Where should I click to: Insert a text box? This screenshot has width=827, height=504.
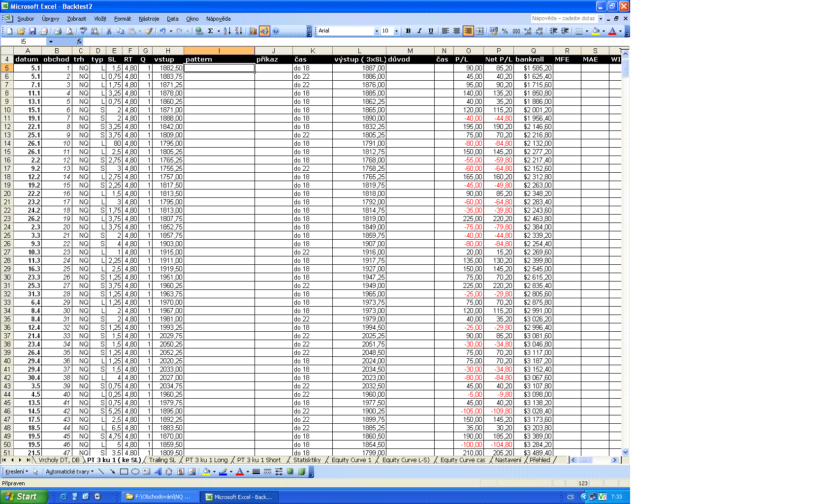click(146, 472)
